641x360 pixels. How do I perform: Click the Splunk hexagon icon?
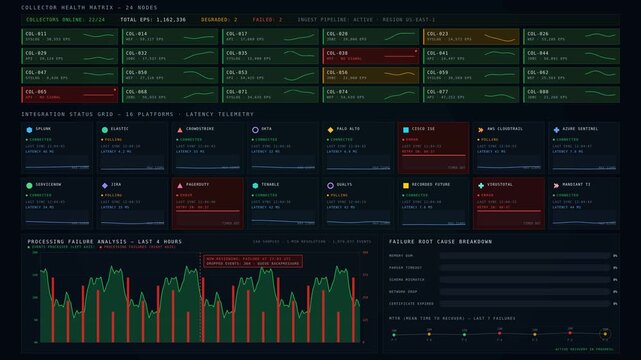[x=29, y=130]
